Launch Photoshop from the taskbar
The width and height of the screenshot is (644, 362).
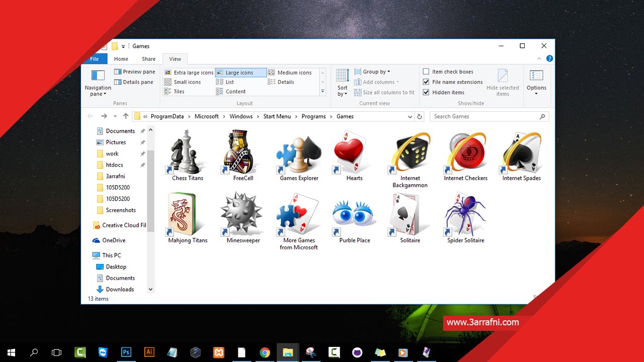click(x=126, y=352)
